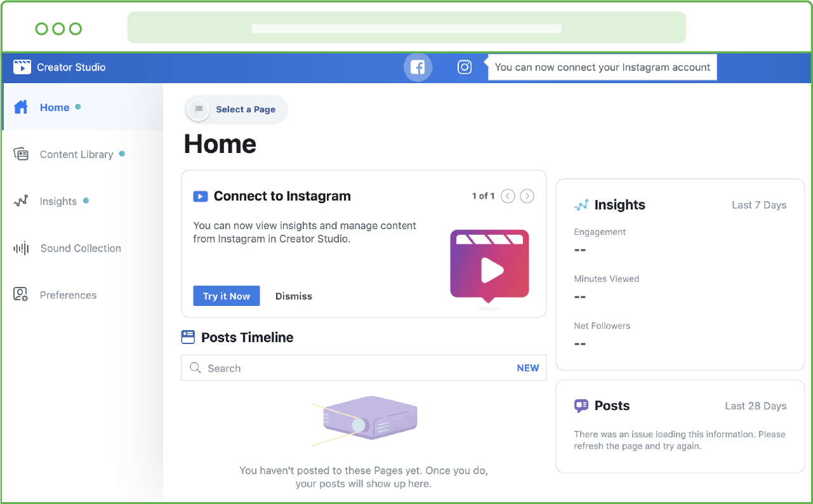Click the Engagement metric label
The image size is (813, 504).
[x=600, y=232]
